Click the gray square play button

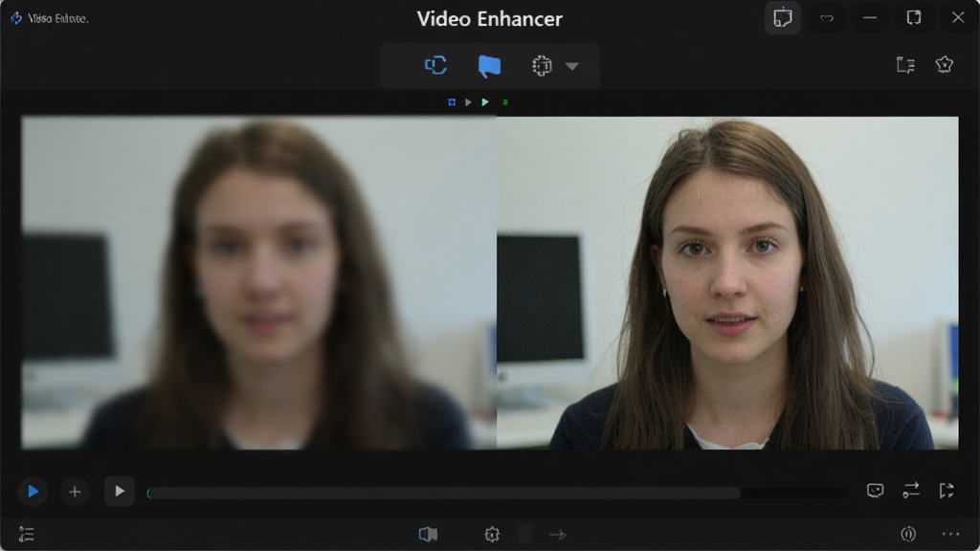point(119,491)
